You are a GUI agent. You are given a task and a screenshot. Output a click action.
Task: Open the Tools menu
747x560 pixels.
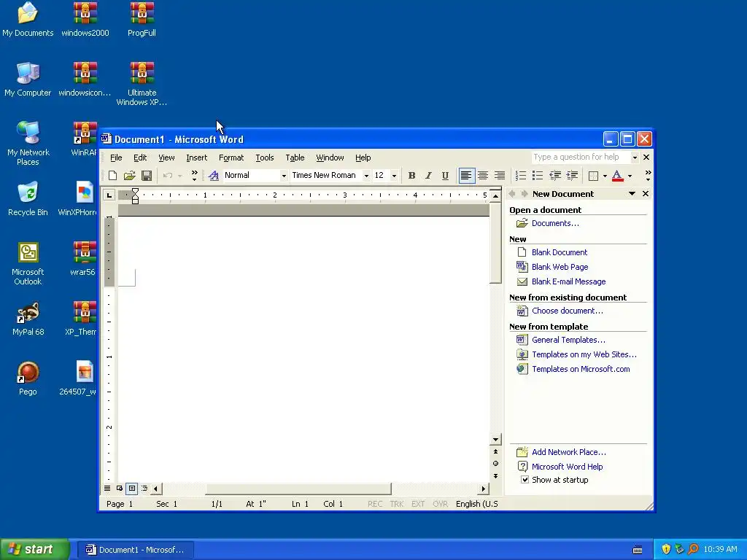(264, 157)
